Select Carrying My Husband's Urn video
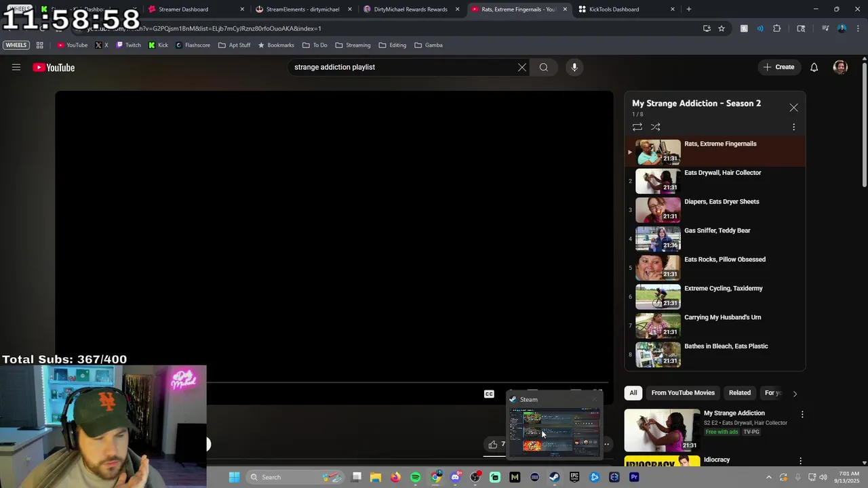 point(715,326)
